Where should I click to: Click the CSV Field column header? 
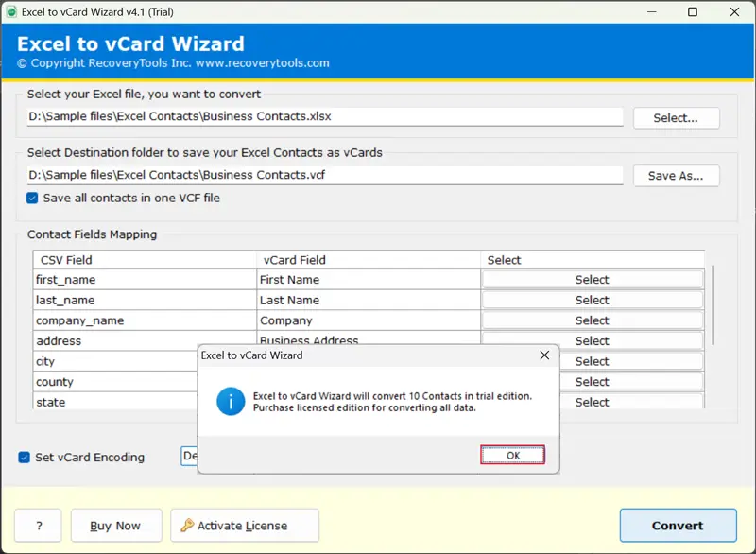[x=144, y=260]
